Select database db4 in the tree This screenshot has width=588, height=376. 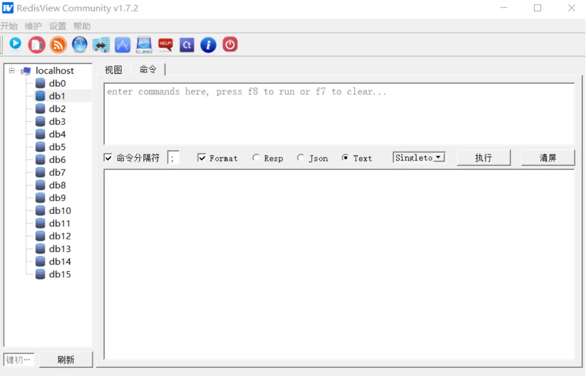(57, 134)
